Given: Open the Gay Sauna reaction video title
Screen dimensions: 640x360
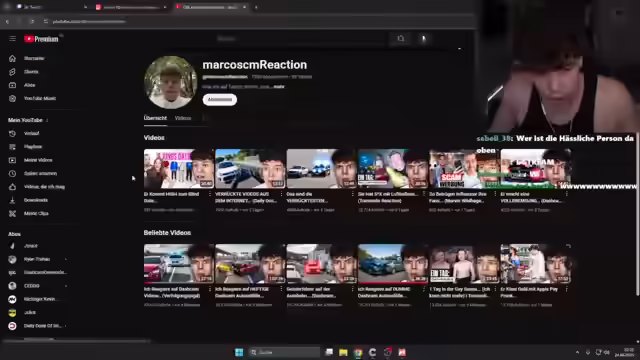Looking at the screenshot, I should (x=460, y=292).
